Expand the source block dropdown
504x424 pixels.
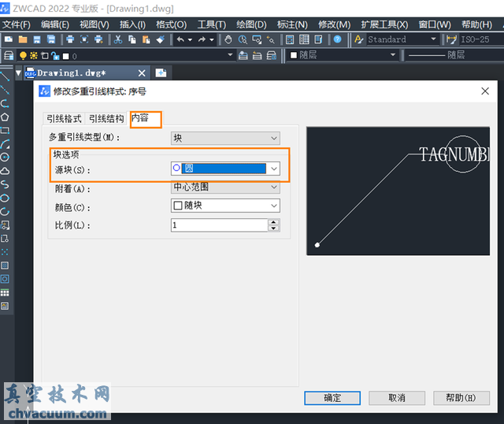[x=273, y=168]
